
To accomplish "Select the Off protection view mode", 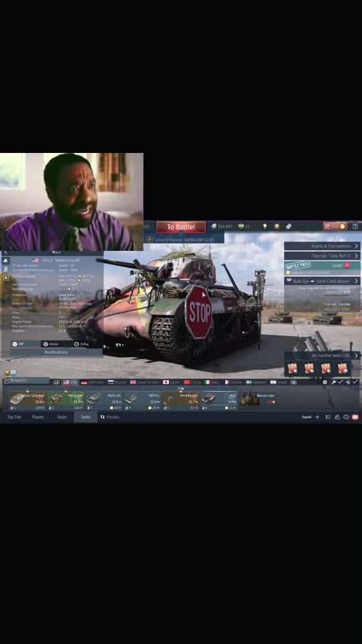I will click(18, 344).
